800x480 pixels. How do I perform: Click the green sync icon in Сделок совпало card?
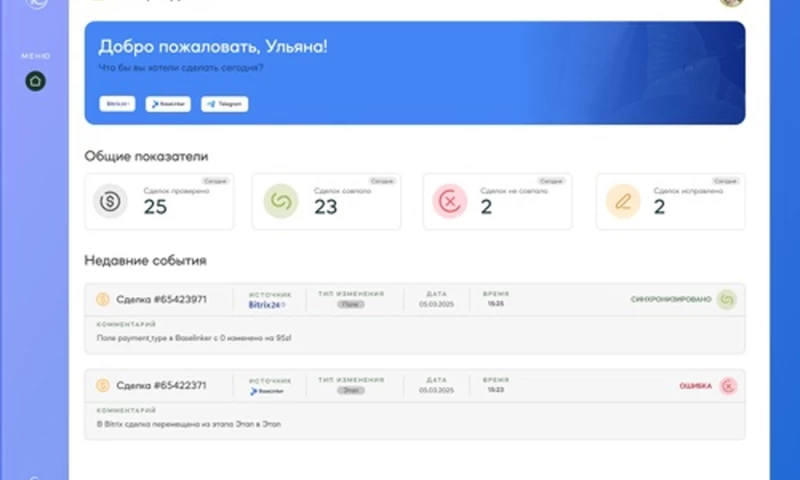(281, 201)
